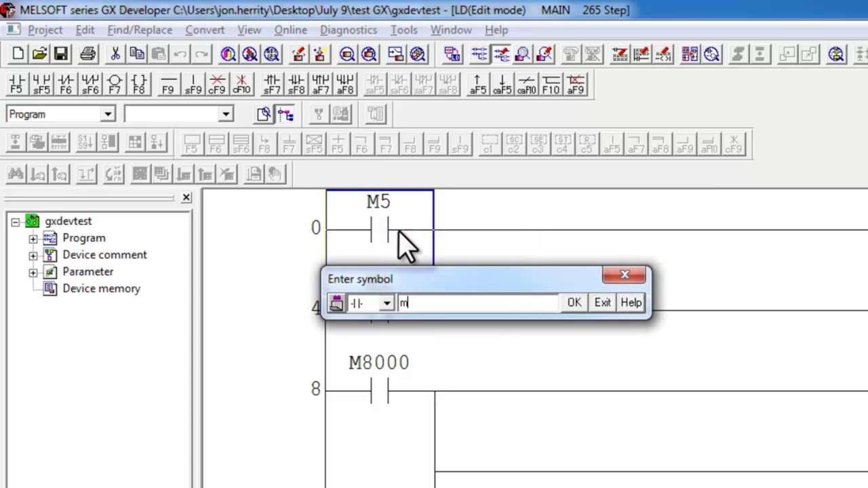Expand the Program tree node

click(x=33, y=239)
